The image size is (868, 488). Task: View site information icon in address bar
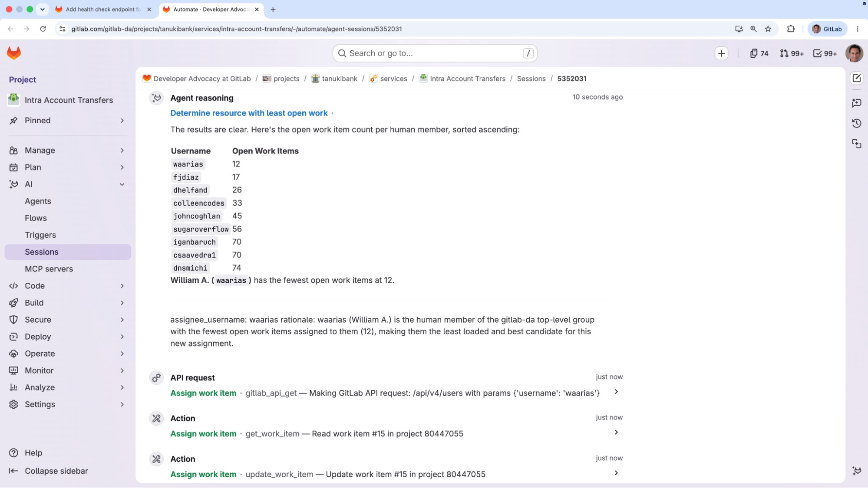62,29
